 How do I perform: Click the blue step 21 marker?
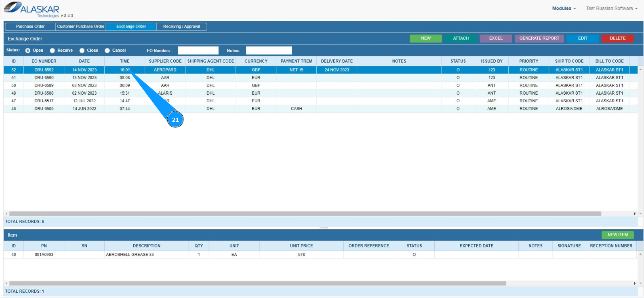[x=175, y=120]
